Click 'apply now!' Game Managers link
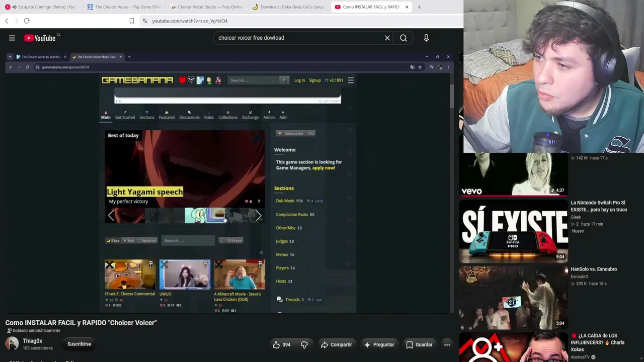The width and height of the screenshot is (644, 362). 324,168
